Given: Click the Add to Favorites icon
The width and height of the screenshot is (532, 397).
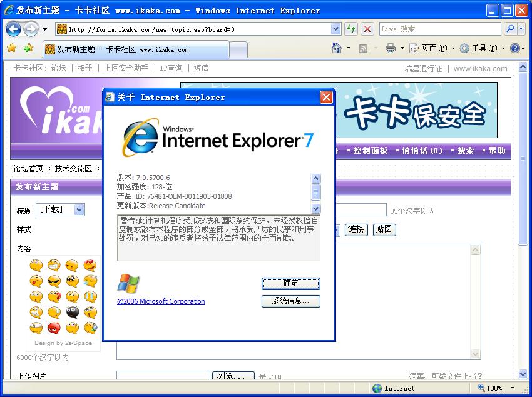Looking at the screenshot, I should [x=29, y=48].
